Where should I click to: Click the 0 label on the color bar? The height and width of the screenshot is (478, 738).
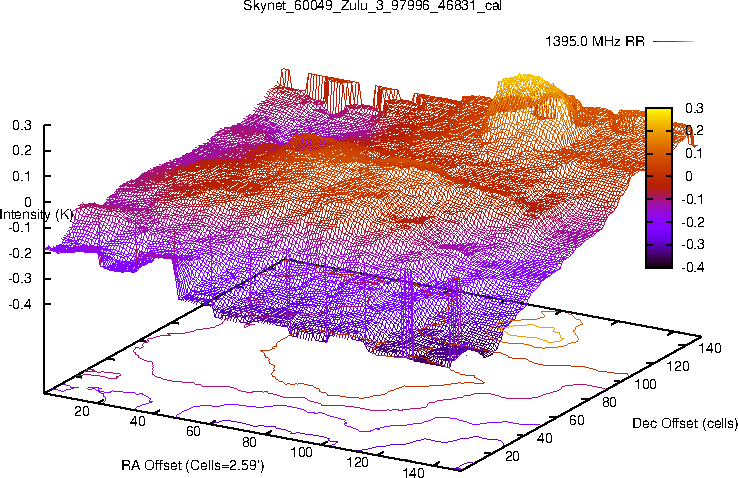[x=689, y=176]
